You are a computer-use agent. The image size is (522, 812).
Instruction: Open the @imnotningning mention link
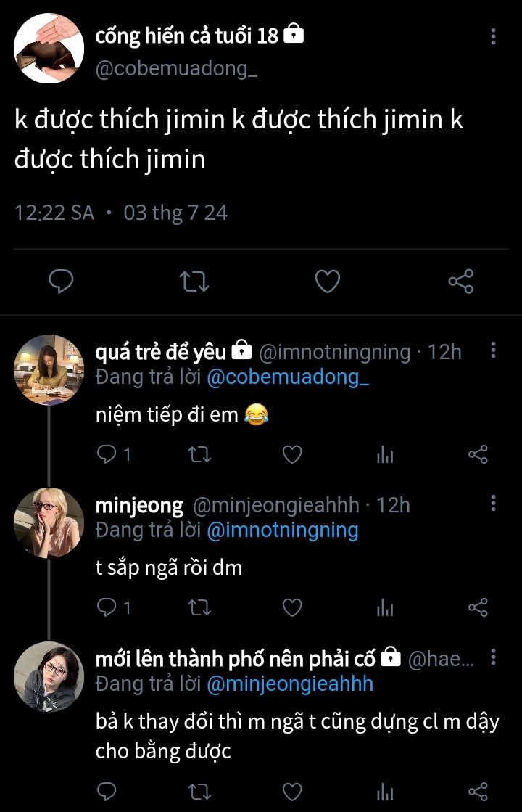tap(283, 530)
